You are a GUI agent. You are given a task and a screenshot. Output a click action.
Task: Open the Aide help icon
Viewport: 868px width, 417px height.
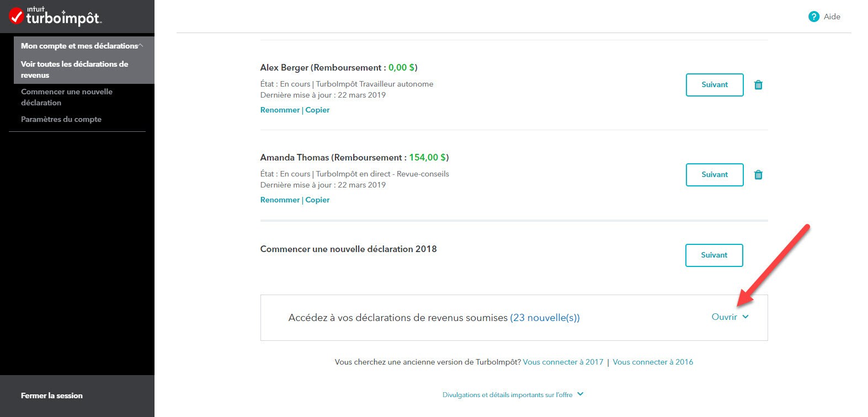coord(813,17)
